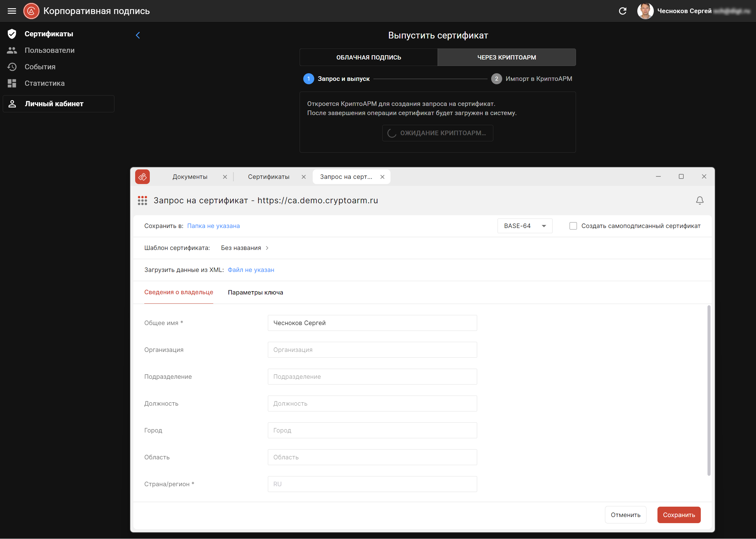
Task: Click the Личный кабинет person icon
Action: [12, 103]
